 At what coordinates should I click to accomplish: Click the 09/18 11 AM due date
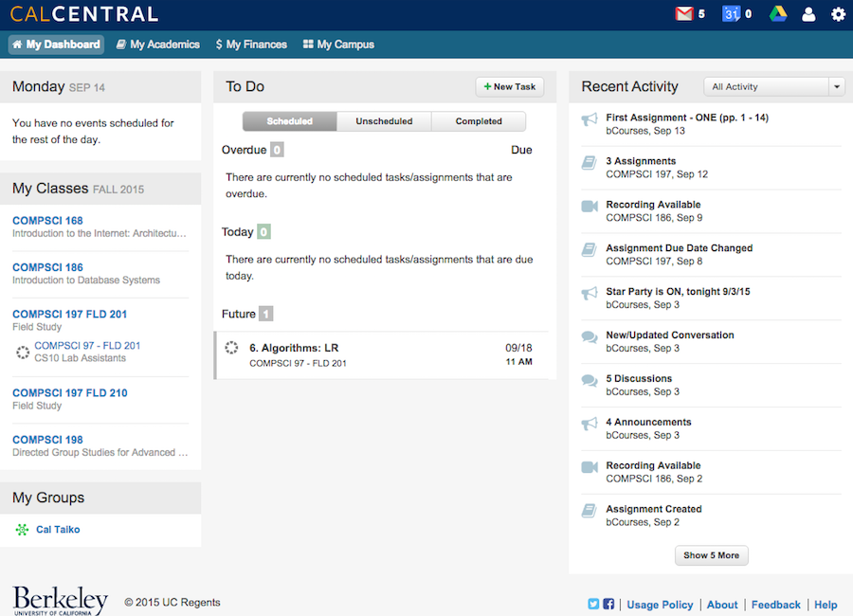tap(519, 354)
